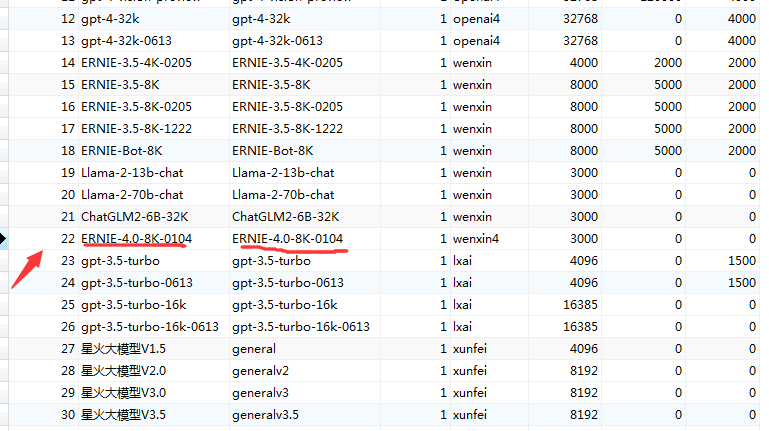Click the row selector marker for row 22
Image resolution: width=769 pixels, height=431 pixels.
3,239
